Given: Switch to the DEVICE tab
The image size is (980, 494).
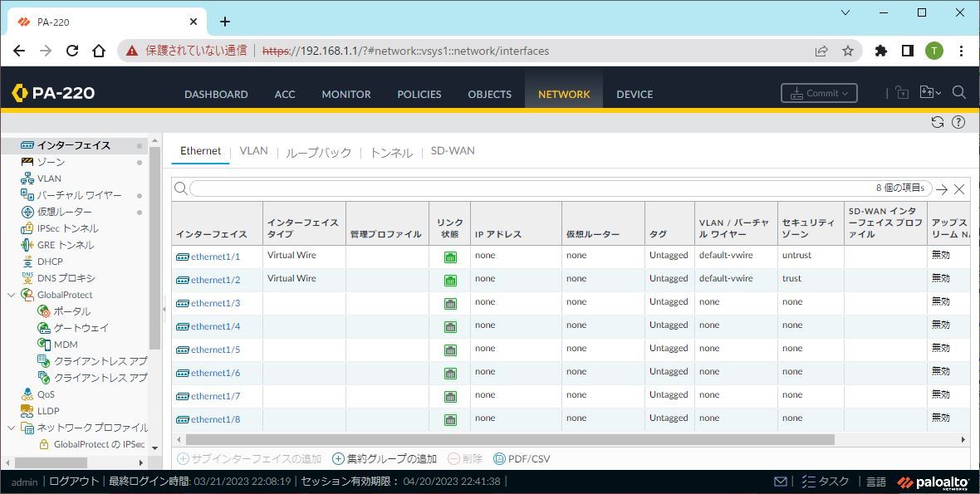Looking at the screenshot, I should (x=635, y=95).
